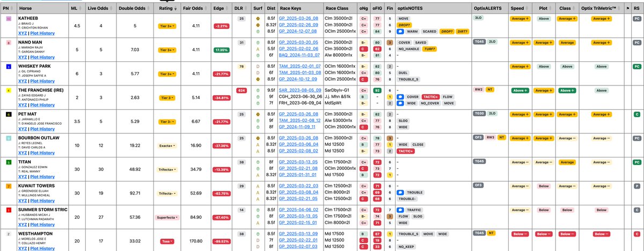Click the NO_HANDLE note tag for NANO MAN
644x251 pixels.
click(409, 49)
